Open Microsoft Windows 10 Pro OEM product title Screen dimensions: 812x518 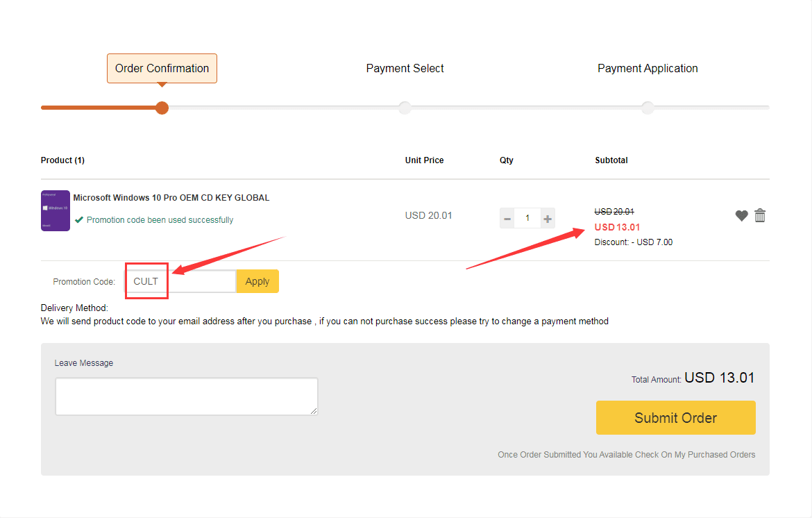click(171, 198)
